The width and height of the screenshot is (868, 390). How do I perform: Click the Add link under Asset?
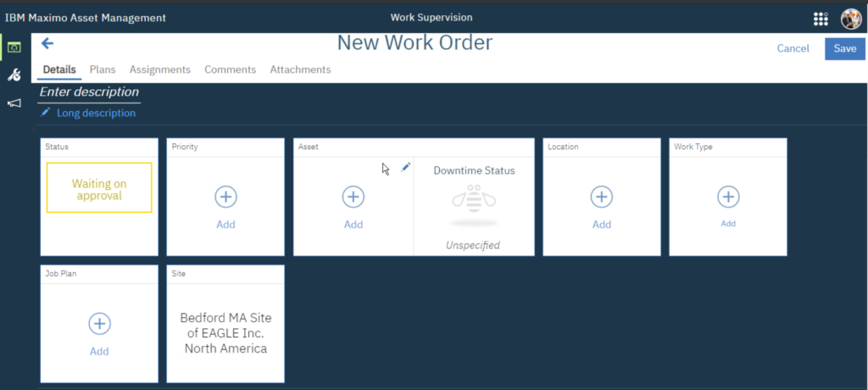353,225
